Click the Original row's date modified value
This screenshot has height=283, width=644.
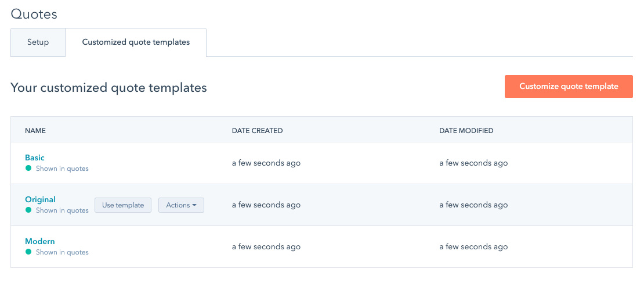pyautogui.click(x=473, y=205)
